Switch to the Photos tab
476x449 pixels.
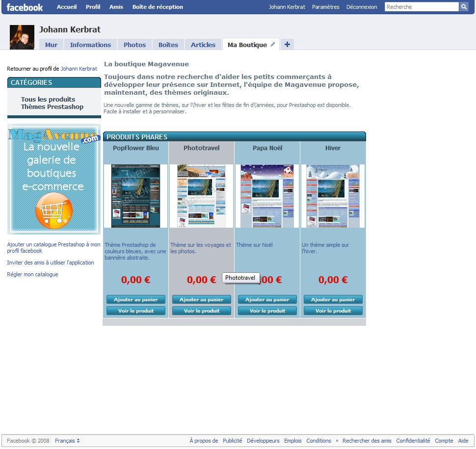coord(134,45)
